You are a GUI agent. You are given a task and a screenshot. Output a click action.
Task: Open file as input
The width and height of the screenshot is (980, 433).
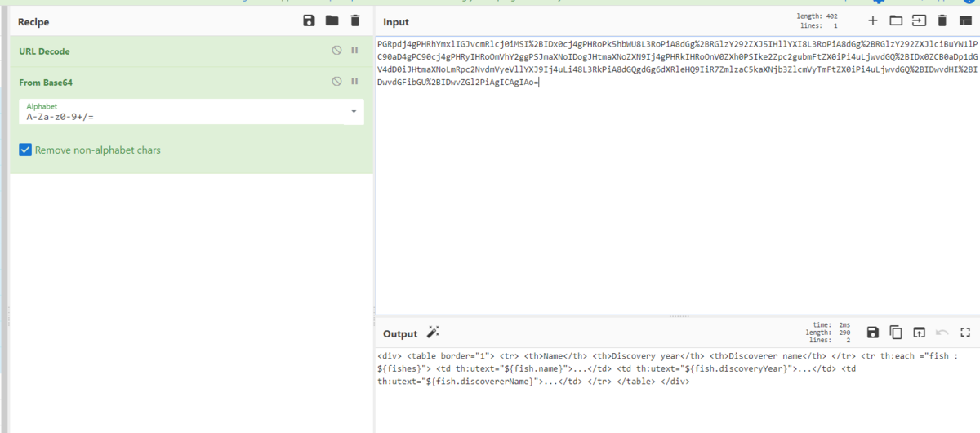919,20
